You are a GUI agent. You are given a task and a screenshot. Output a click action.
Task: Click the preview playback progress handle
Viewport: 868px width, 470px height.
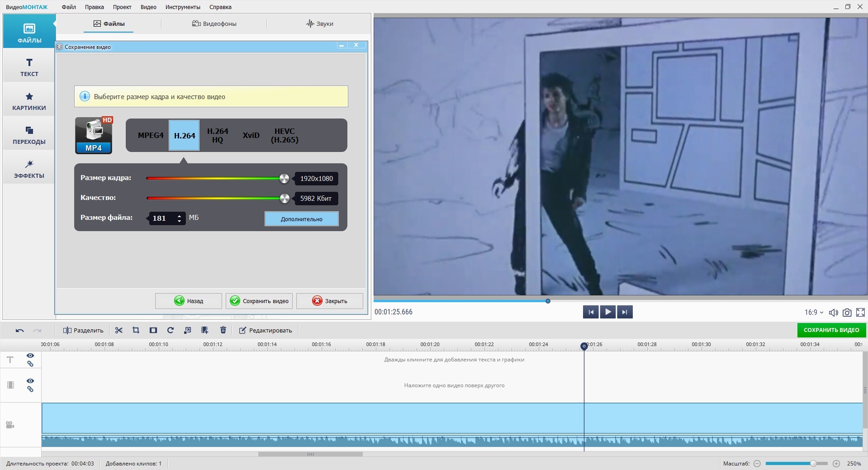pos(548,301)
